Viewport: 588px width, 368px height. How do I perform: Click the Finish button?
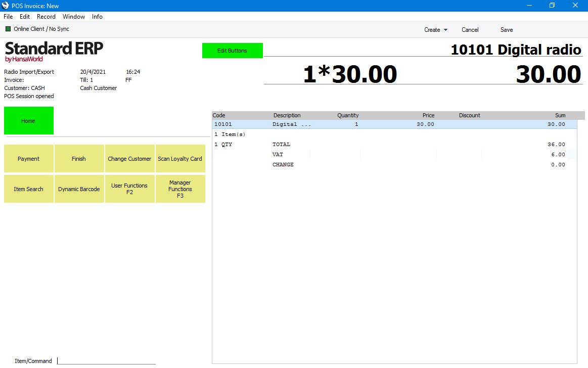79,159
